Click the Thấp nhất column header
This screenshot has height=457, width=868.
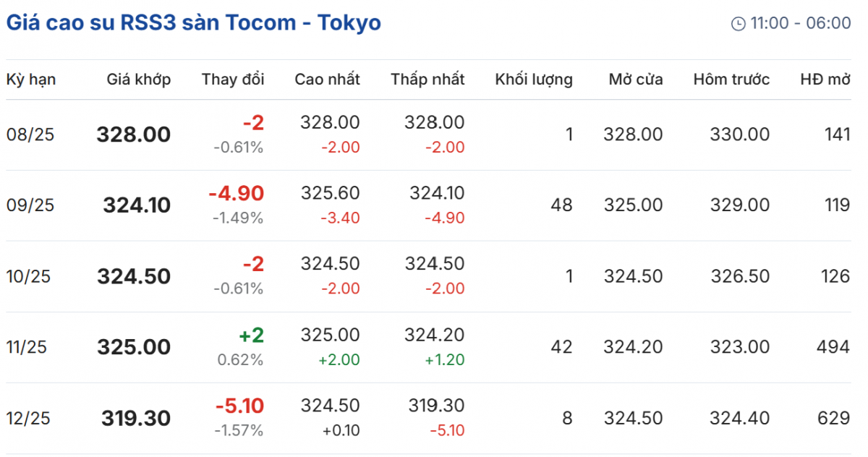(427, 80)
